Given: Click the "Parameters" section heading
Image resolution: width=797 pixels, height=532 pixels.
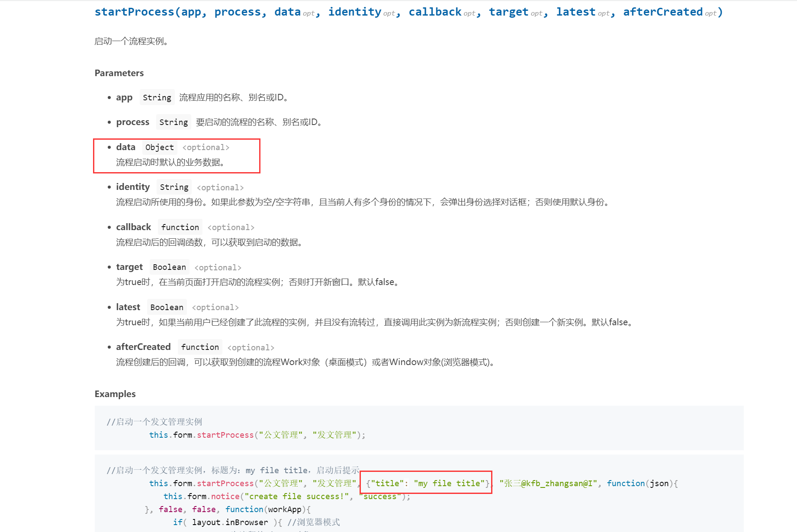Looking at the screenshot, I should pos(119,73).
